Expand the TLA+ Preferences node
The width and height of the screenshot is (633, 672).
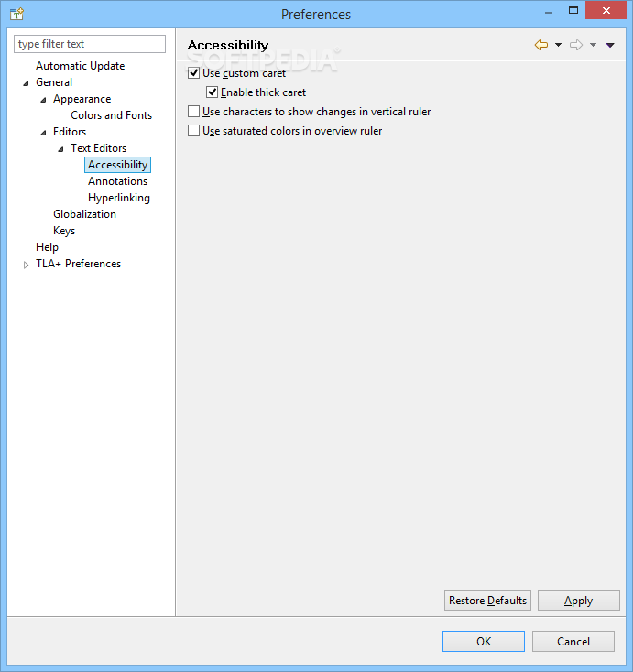point(27,265)
